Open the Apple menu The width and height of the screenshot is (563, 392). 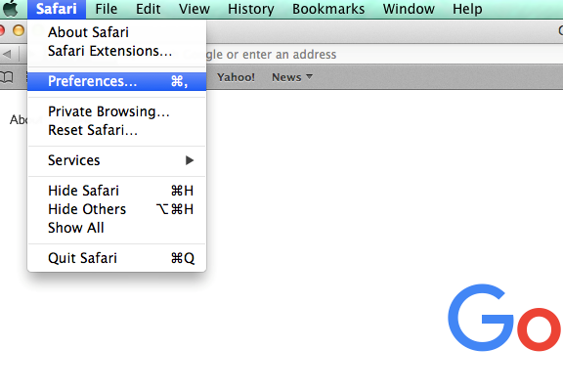pos(10,8)
